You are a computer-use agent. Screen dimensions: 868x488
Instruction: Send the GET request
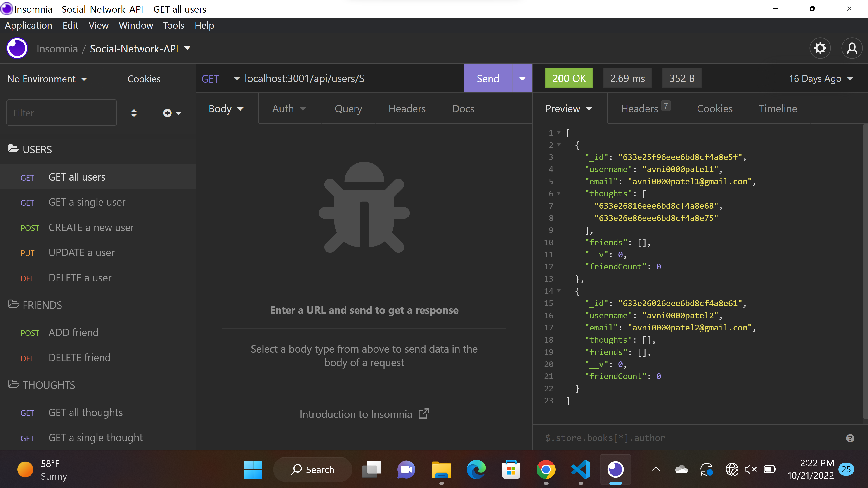tap(488, 78)
